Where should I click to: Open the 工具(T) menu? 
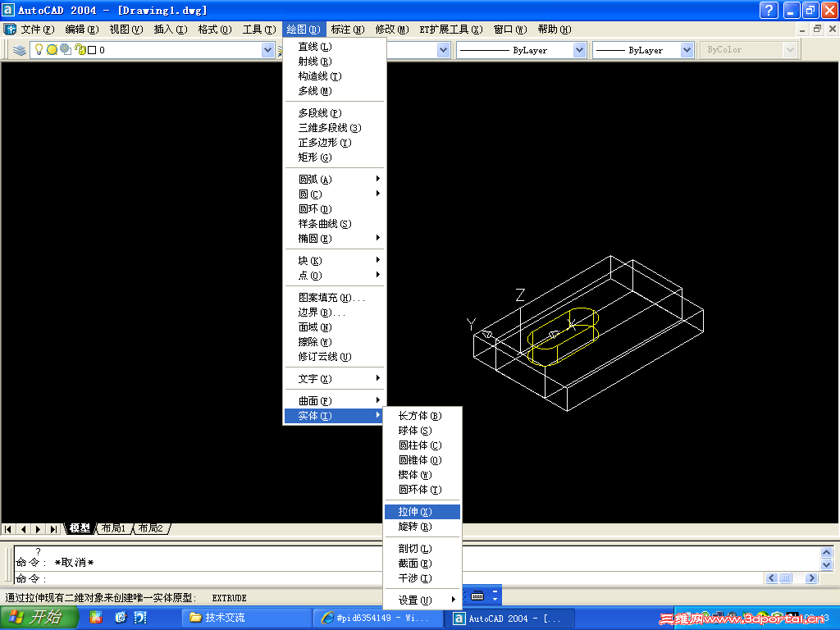(x=259, y=30)
